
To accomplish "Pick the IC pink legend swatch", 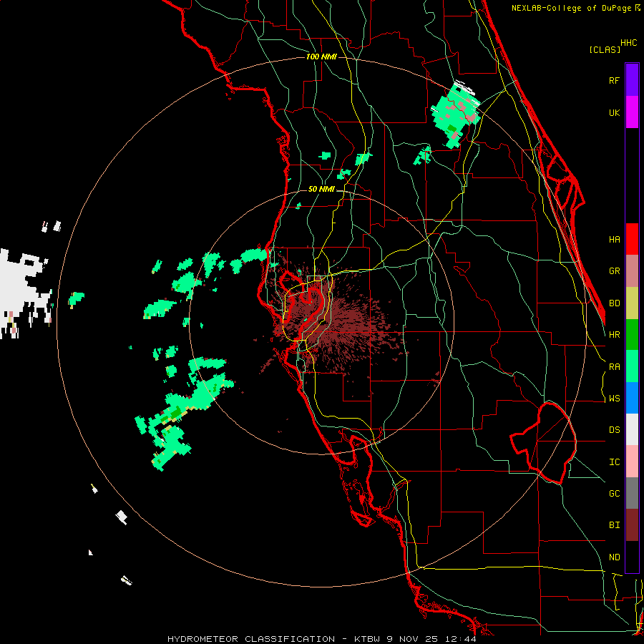I will pos(632,462).
